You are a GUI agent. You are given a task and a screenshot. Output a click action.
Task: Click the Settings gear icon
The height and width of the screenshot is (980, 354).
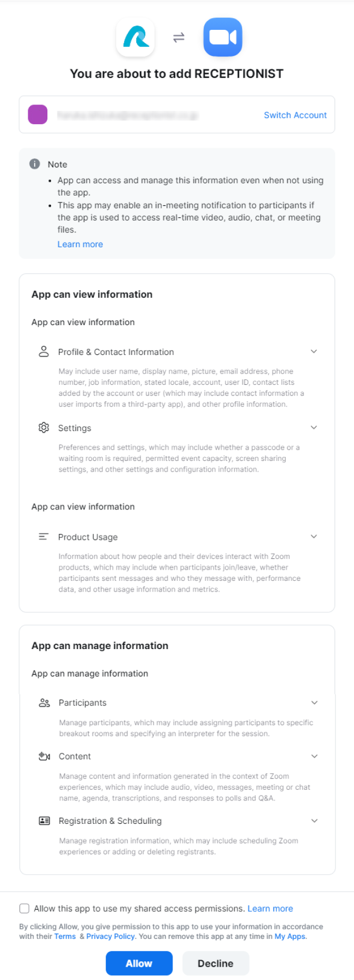coord(44,428)
